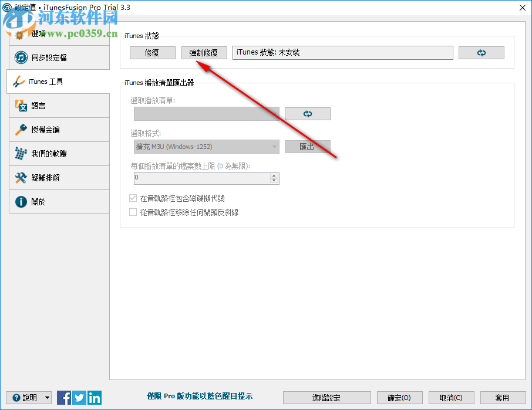
Task: Toggle 在音軌路徑包含磁碟機代號 checkbox
Action: pyautogui.click(x=133, y=198)
